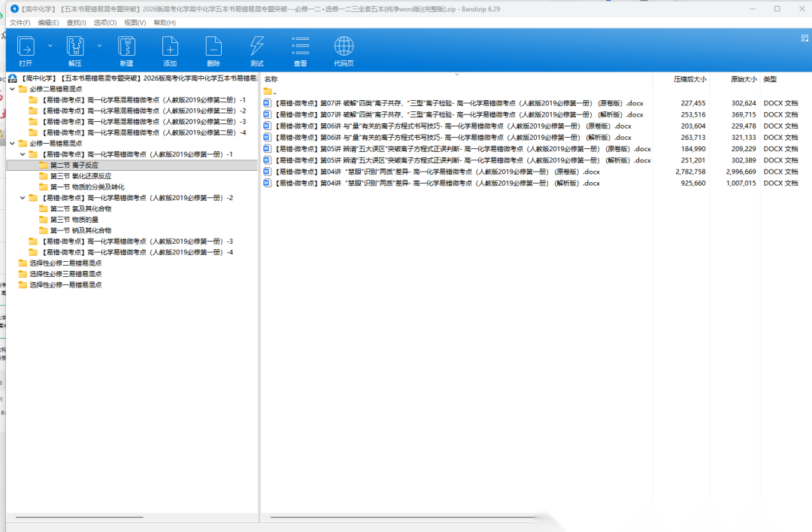Select the 第三节 氧化还原反应 folder in tree
This screenshot has height=532, width=812.
(80, 176)
